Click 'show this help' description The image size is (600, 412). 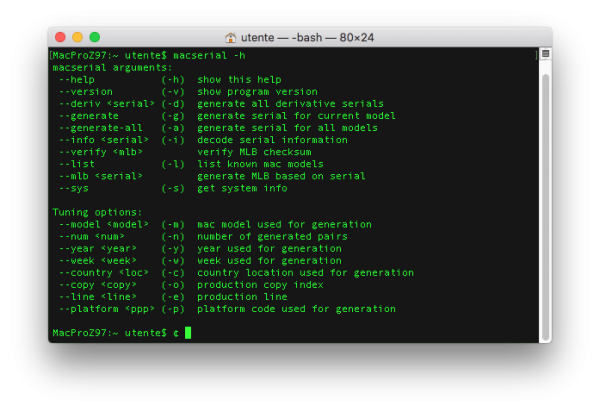239,80
